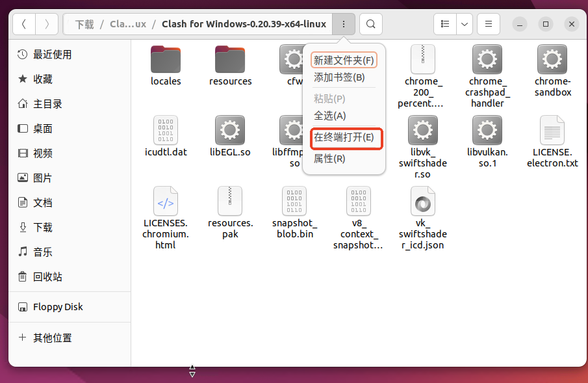Go back with the left arrow button
The width and height of the screenshot is (588, 383).
(x=24, y=25)
